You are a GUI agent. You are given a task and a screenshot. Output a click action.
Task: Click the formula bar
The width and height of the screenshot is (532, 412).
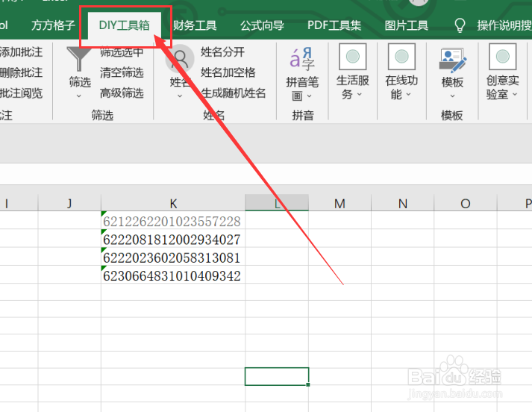click(266, 174)
